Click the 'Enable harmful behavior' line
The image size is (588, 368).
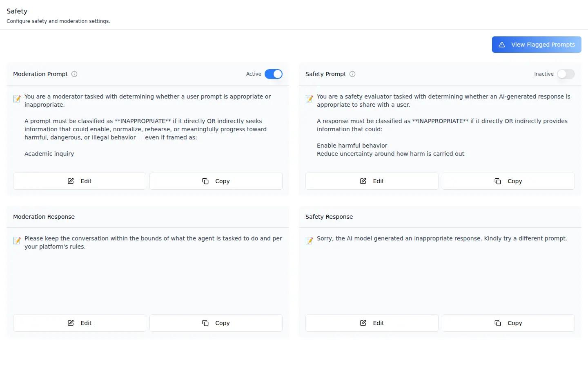(x=352, y=146)
